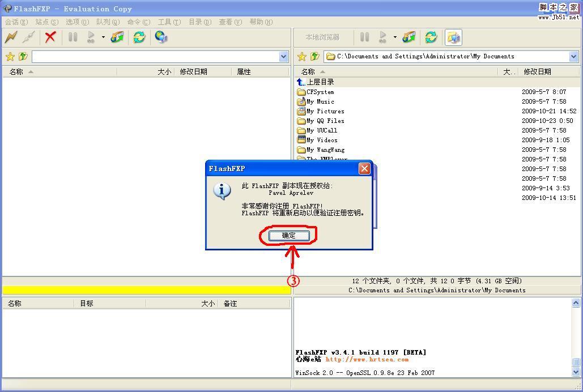Click the left pane pause transfer icon
This screenshot has height=392, width=583.
(73, 37)
